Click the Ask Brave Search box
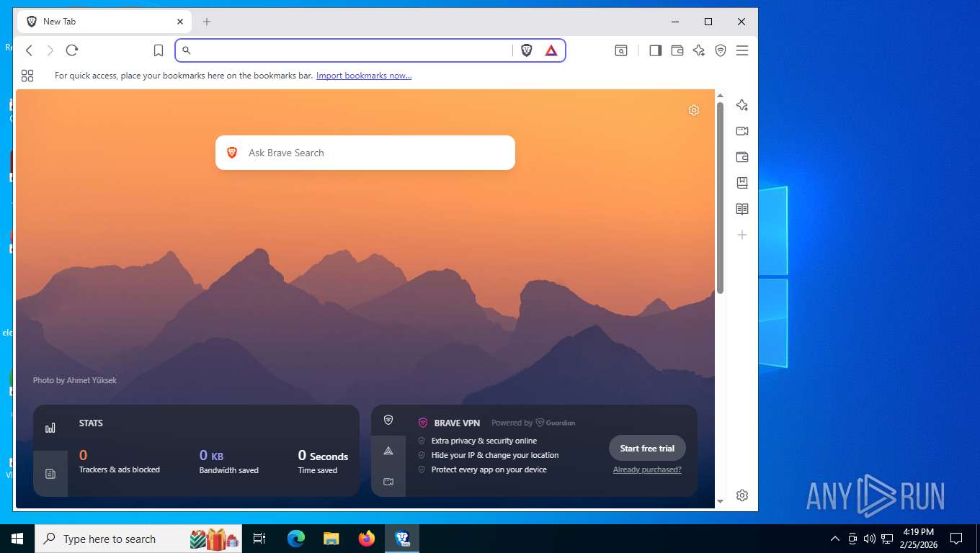The width and height of the screenshot is (980, 553). pyautogui.click(x=365, y=153)
